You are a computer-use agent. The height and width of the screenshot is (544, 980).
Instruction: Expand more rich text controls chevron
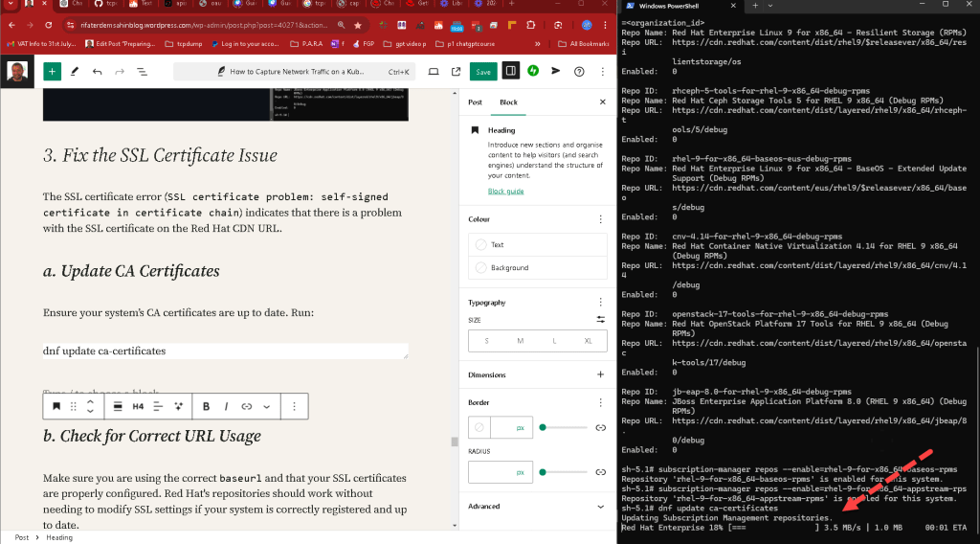click(267, 406)
